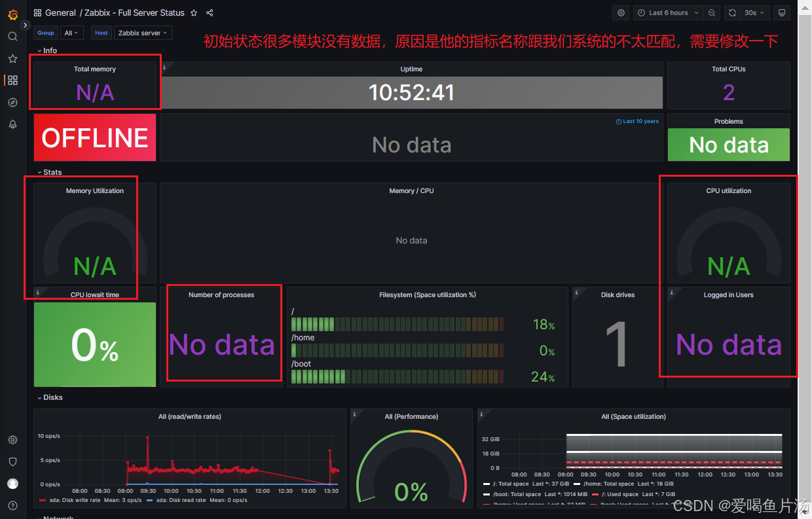The height and width of the screenshot is (519, 812).
Task: Toggle the /: Total space legend series
Action: tap(509, 484)
